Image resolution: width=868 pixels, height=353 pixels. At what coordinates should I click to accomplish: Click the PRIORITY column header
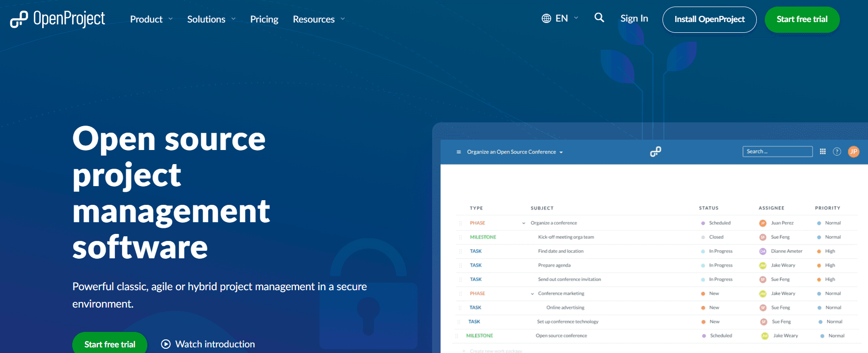coord(828,208)
